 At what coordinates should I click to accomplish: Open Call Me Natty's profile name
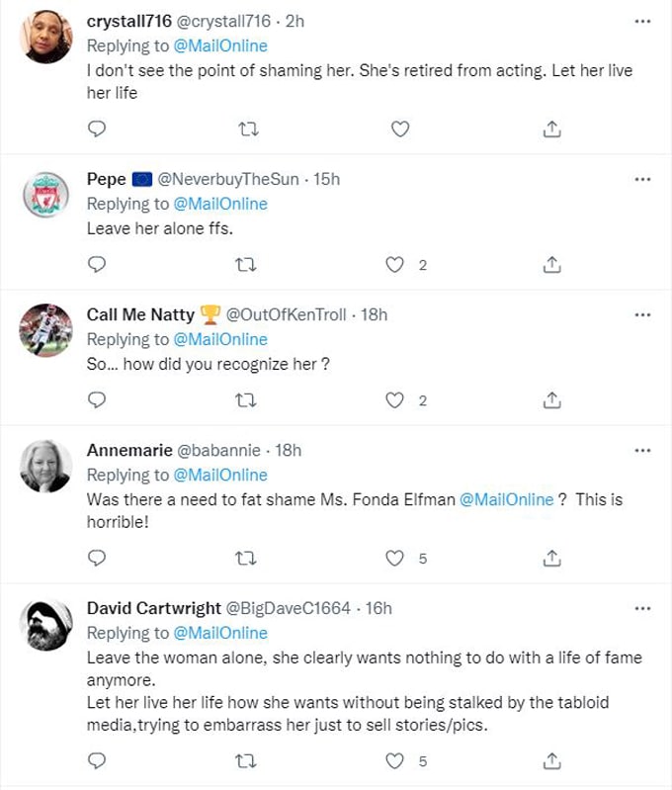pos(141,314)
